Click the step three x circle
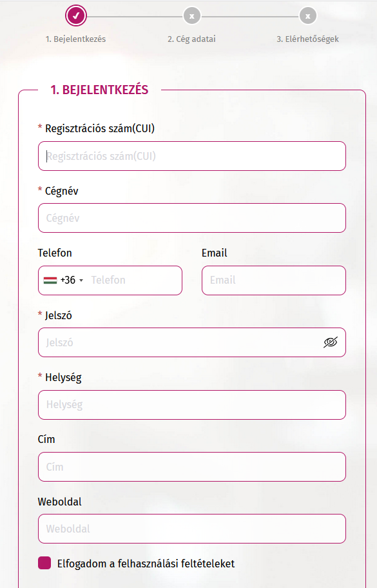This screenshot has width=377, height=588. [x=307, y=16]
